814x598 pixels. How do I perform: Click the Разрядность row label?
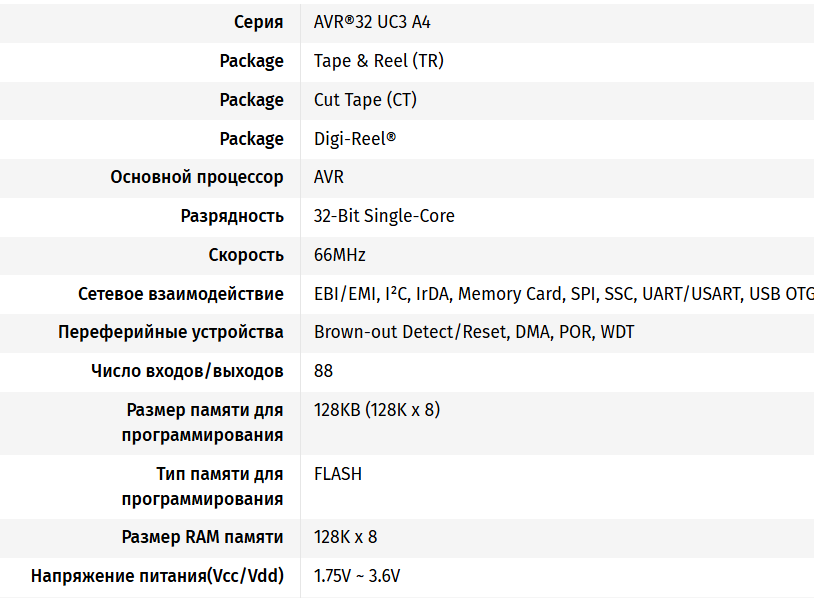coord(232,216)
